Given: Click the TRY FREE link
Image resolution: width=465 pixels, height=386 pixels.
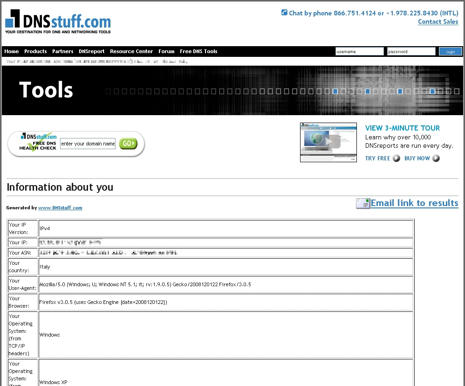Looking at the screenshot, I should tap(377, 158).
